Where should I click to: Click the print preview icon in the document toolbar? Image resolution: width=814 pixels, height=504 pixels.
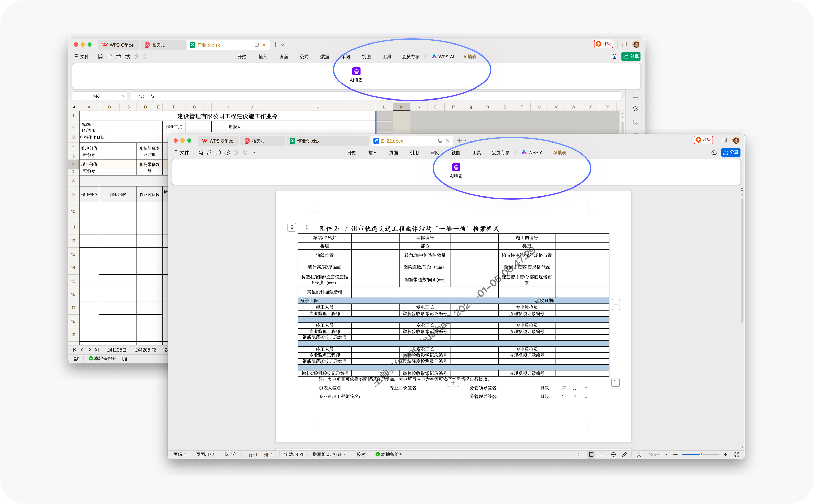click(x=227, y=153)
